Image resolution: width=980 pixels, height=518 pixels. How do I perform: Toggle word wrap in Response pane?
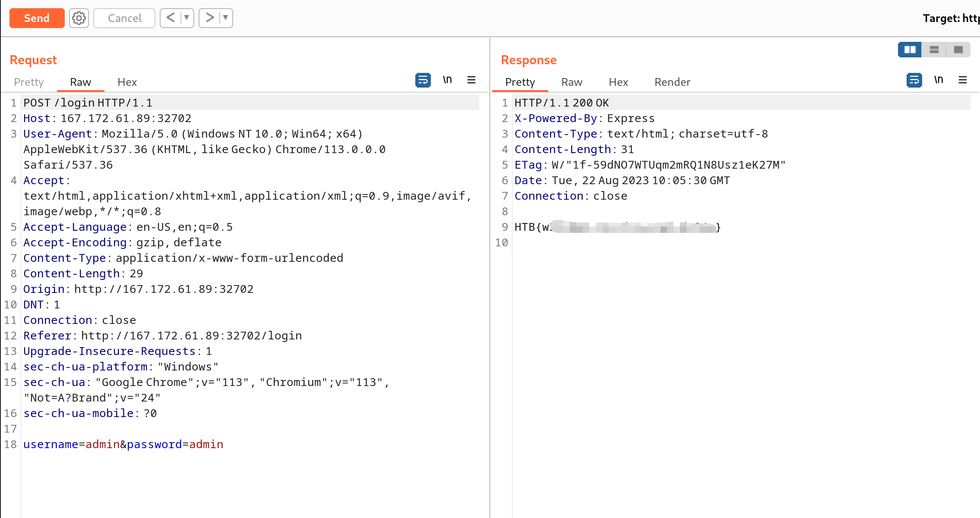click(x=914, y=80)
